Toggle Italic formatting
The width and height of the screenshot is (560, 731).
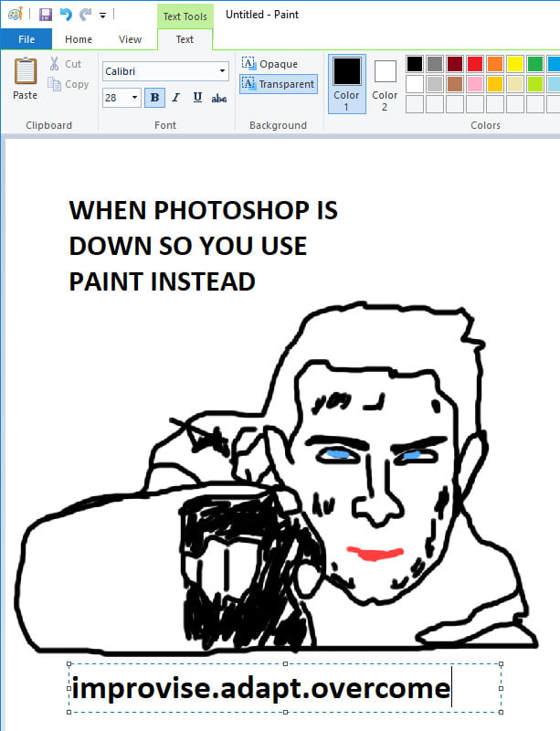coord(175,98)
